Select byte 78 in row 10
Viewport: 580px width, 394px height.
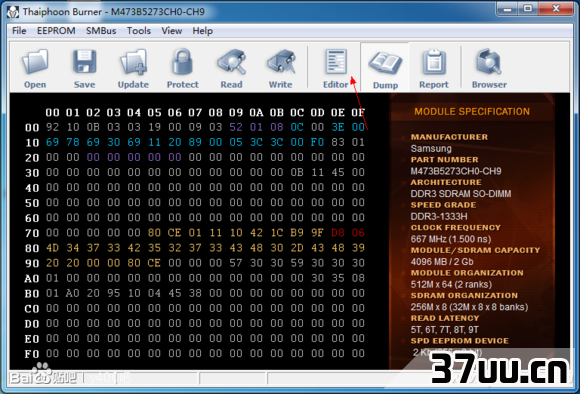point(73,142)
